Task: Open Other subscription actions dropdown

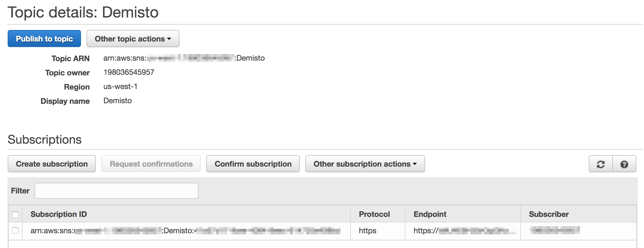Action: (x=365, y=164)
